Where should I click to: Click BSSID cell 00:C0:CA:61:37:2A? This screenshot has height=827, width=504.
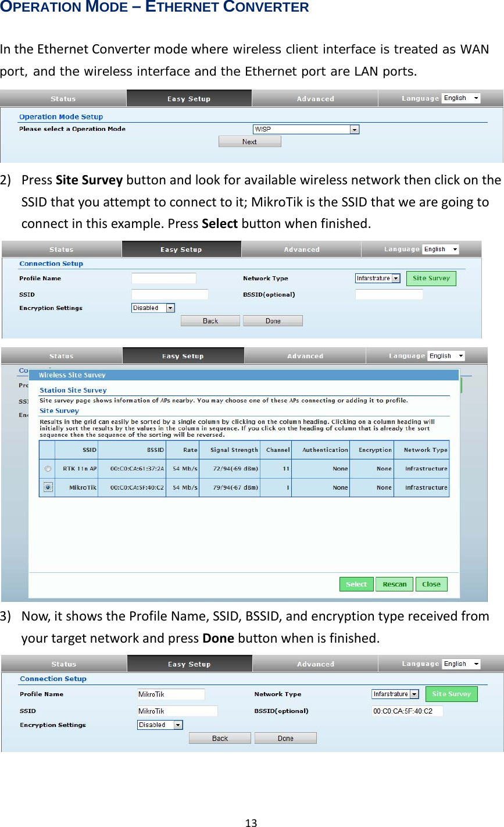click(132, 469)
